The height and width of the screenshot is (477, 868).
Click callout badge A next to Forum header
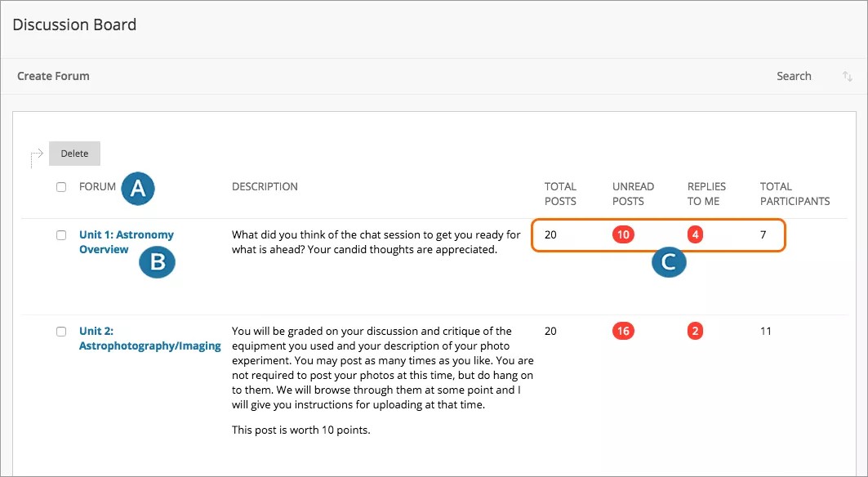pos(137,188)
